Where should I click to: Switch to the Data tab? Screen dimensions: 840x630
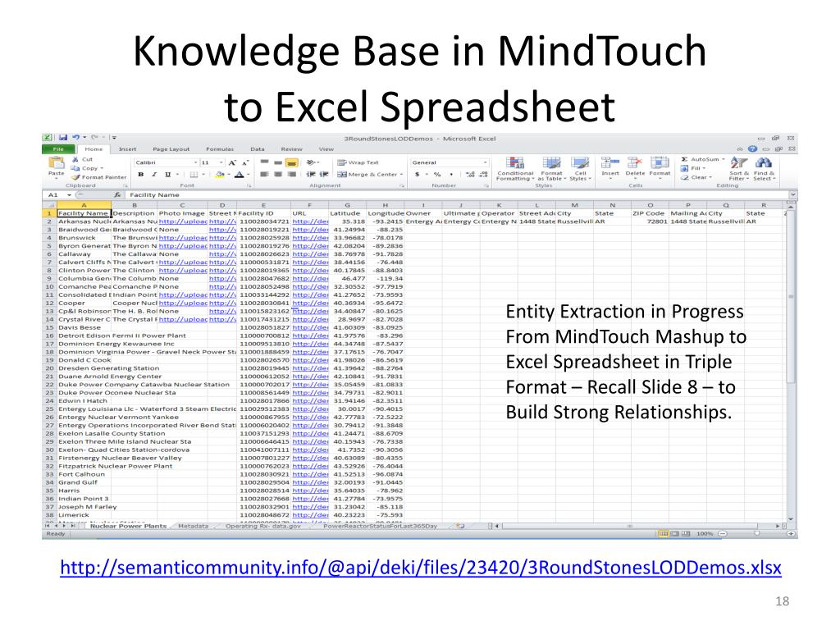pyautogui.click(x=257, y=149)
